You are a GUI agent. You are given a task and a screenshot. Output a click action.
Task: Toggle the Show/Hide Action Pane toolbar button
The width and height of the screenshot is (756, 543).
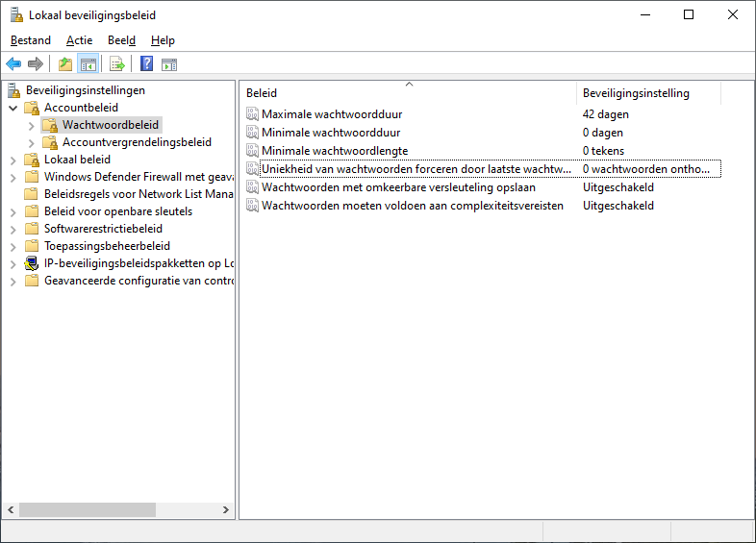169,64
